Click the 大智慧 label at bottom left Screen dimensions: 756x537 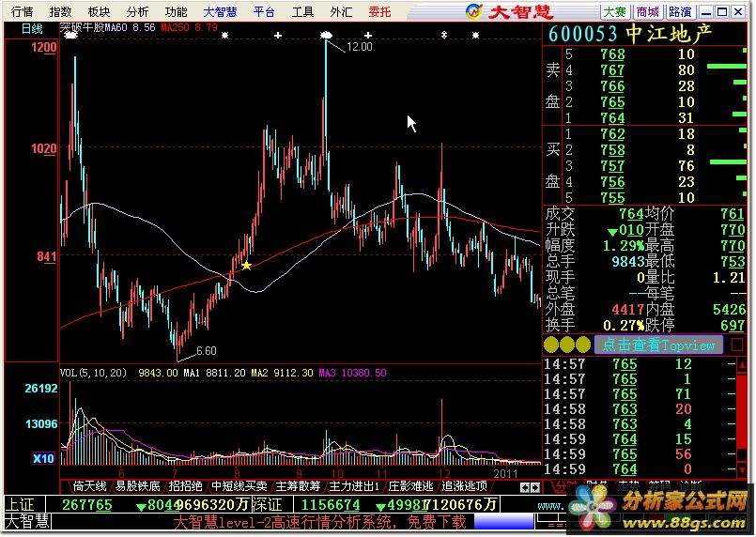(27, 521)
